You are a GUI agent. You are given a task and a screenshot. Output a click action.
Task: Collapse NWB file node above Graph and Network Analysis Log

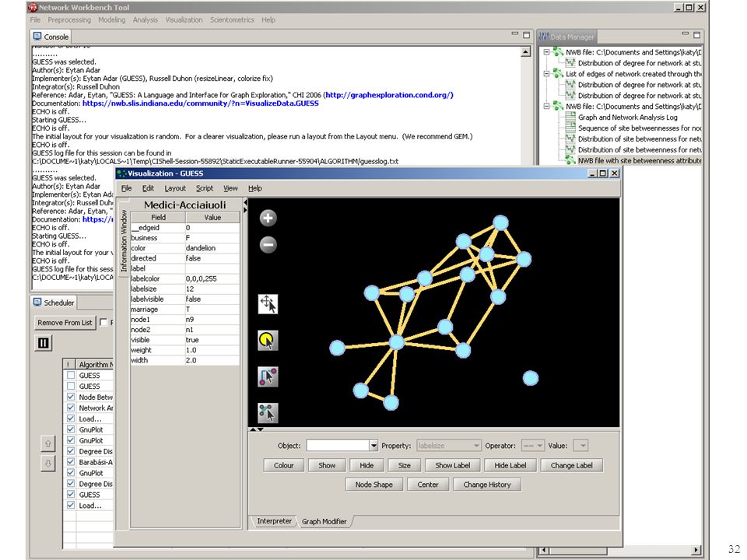(546, 107)
